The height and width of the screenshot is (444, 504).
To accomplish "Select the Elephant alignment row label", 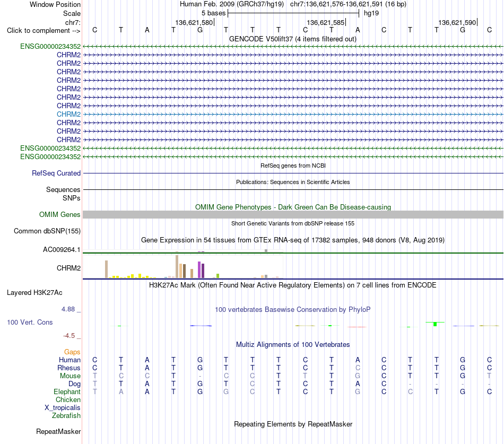I will pyautogui.click(x=67, y=391).
